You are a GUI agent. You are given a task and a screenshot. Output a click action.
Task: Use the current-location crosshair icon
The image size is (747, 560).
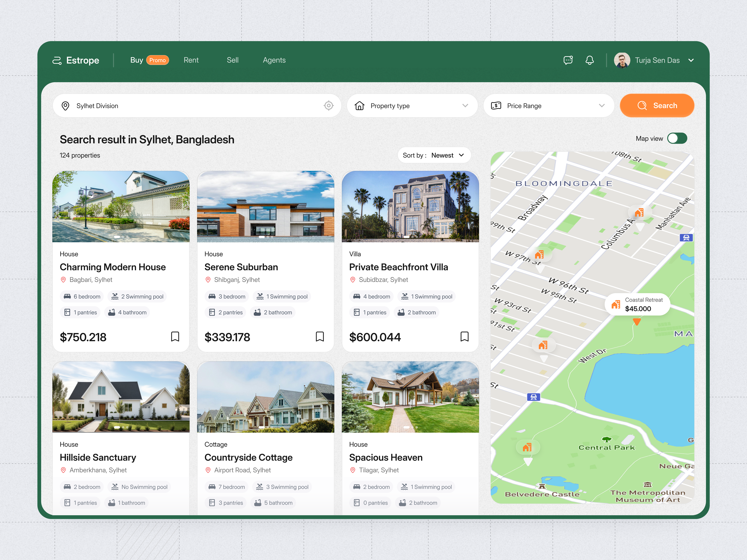pos(329,106)
